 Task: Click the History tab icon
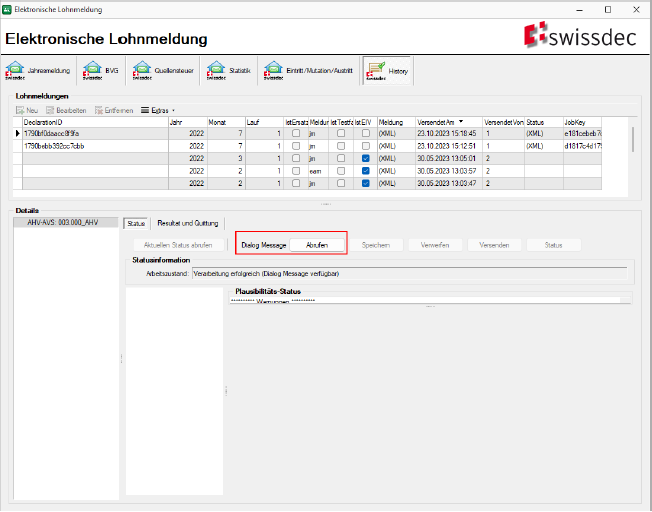pyautogui.click(x=376, y=68)
